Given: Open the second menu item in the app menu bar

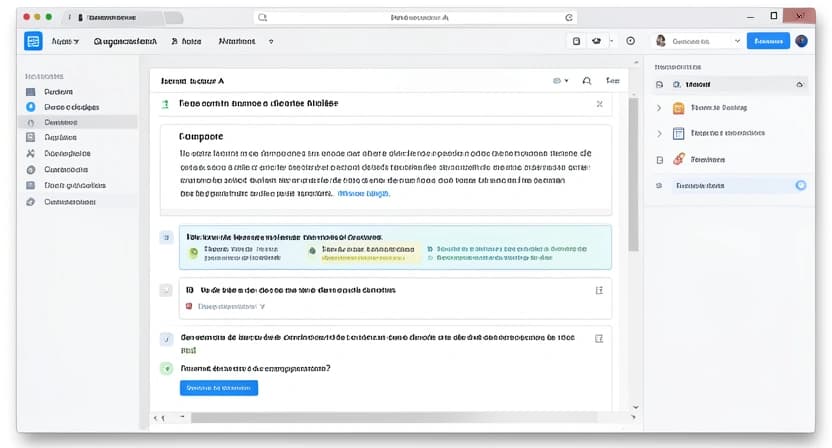Looking at the screenshot, I should 125,41.
